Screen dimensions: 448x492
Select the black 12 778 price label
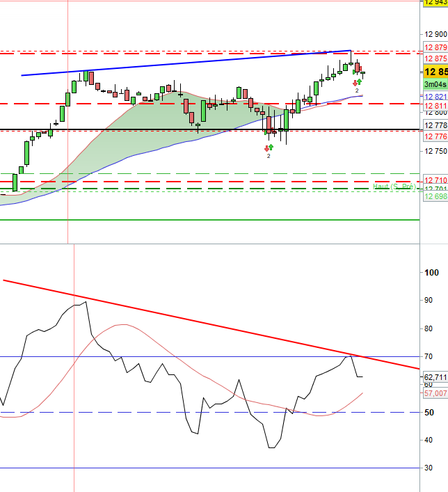435,125
